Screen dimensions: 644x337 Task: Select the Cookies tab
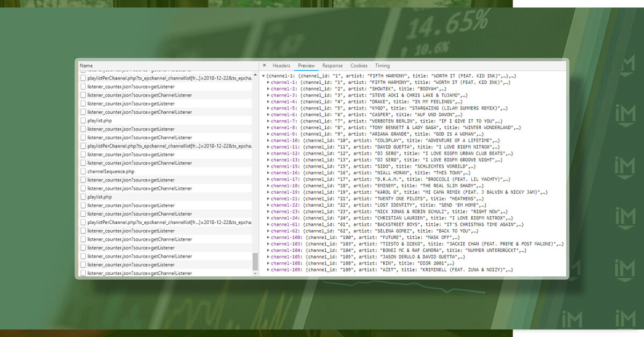pos(359,65)
